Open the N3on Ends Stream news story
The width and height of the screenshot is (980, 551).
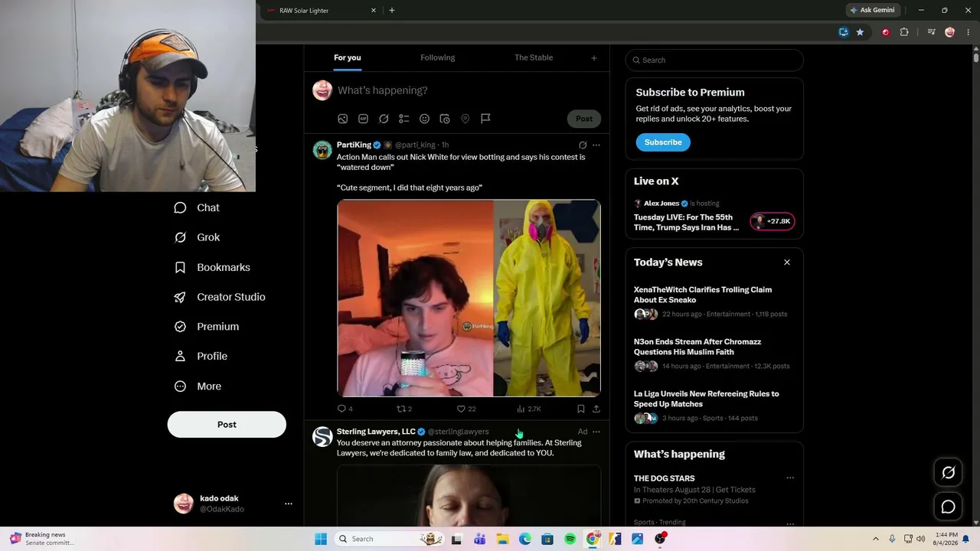[x=697, y=347]
